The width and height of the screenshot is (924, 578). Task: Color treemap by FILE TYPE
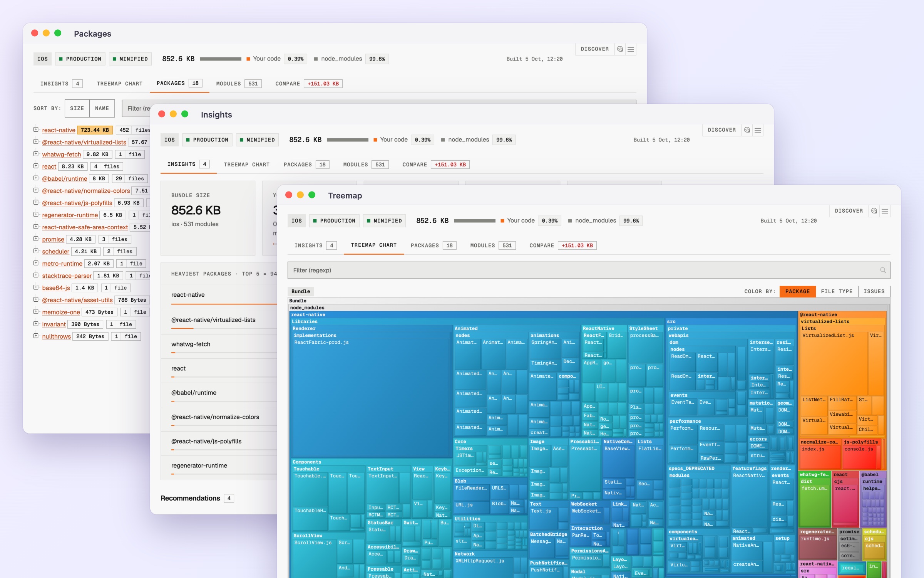(x=837, y=291)
